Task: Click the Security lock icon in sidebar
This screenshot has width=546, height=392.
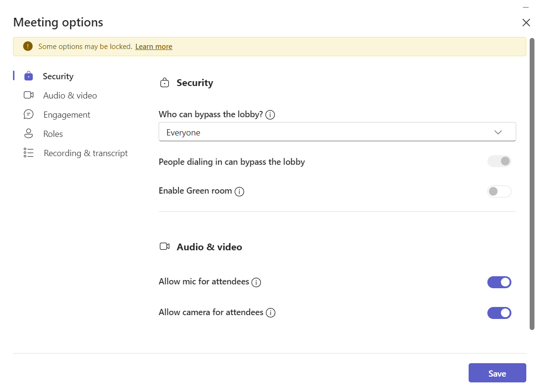Action: 28,76
